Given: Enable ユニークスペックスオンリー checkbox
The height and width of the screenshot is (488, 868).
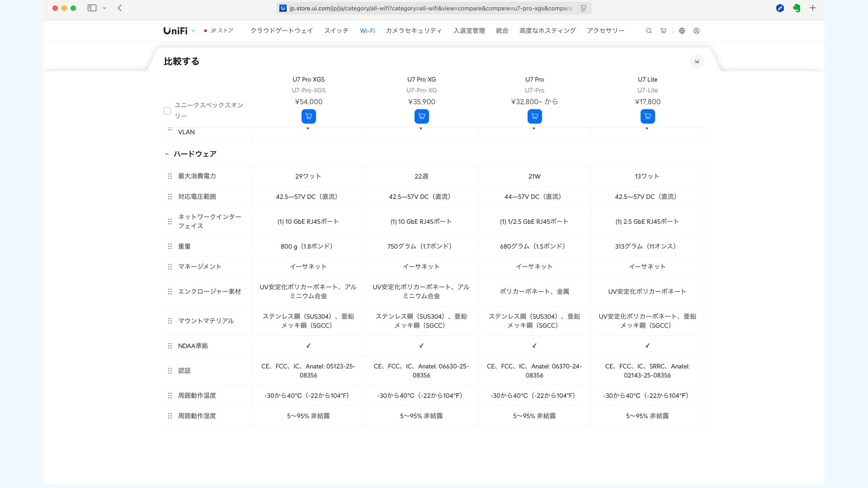Looking at the screenshot, I should click(167, 111).
